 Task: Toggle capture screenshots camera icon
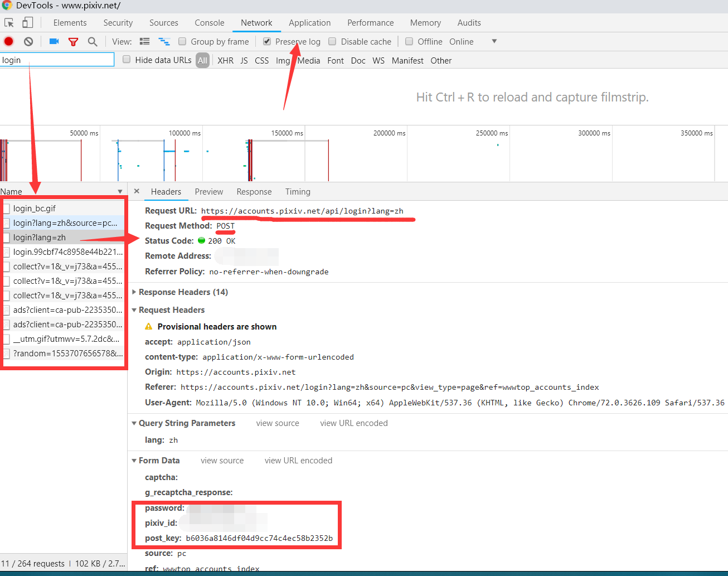coord(54,41)
